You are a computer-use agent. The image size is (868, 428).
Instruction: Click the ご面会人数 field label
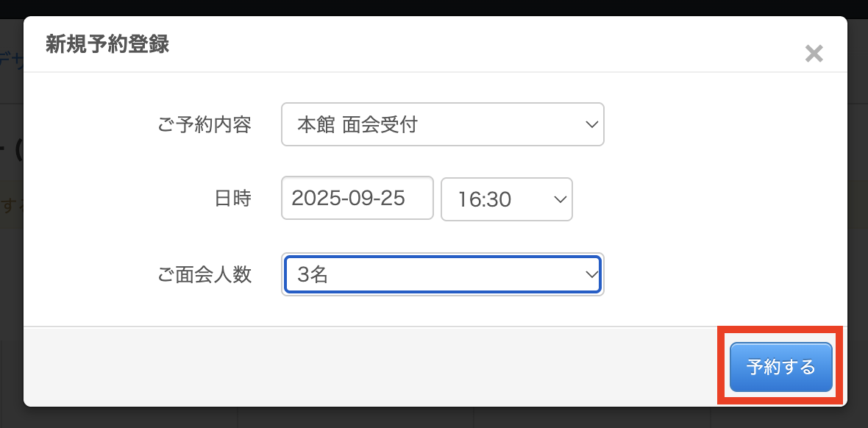pos(204,275)
